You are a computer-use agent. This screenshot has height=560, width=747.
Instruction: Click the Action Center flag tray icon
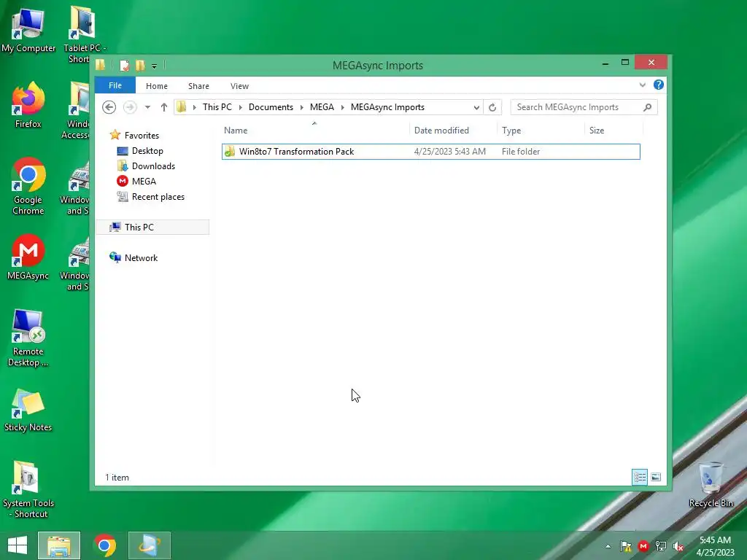coord(625,546)
